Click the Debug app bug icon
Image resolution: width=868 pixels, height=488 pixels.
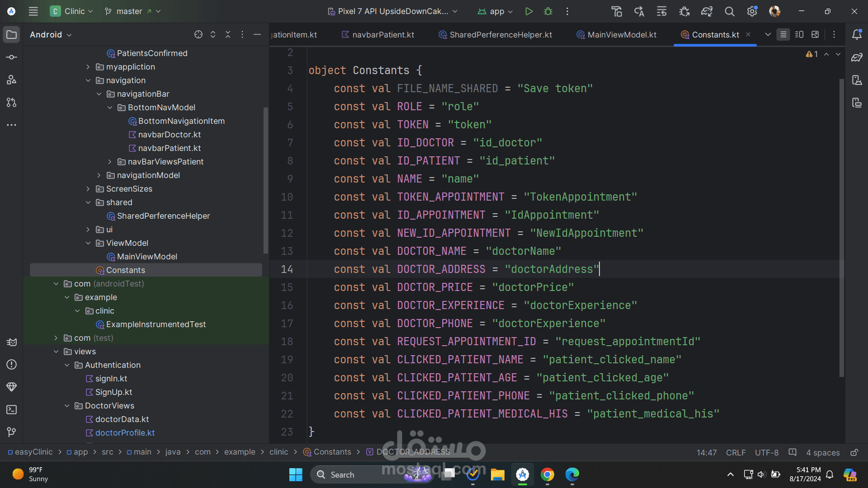(548, 11)
